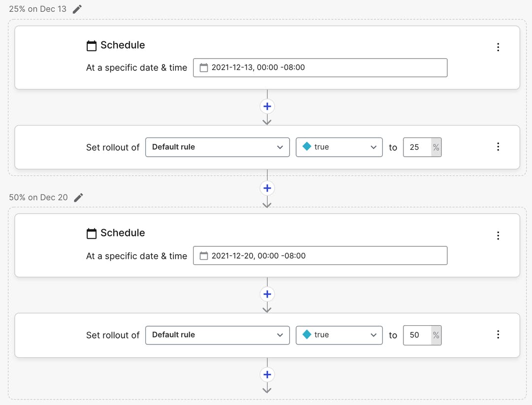Open options menu for Dec 20 Schedule step
This screenshot has width=532, height=405.
coord(498,236)
